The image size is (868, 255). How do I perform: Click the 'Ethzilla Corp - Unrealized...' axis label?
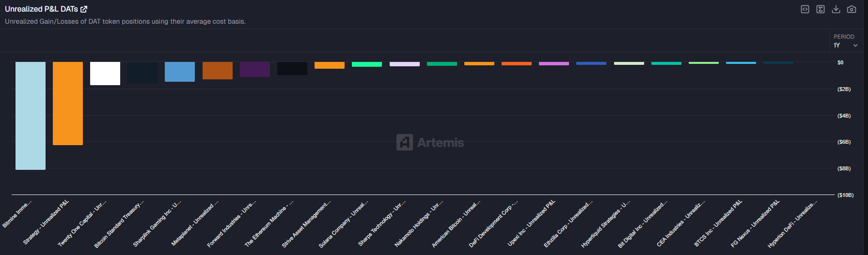point(568,224)
